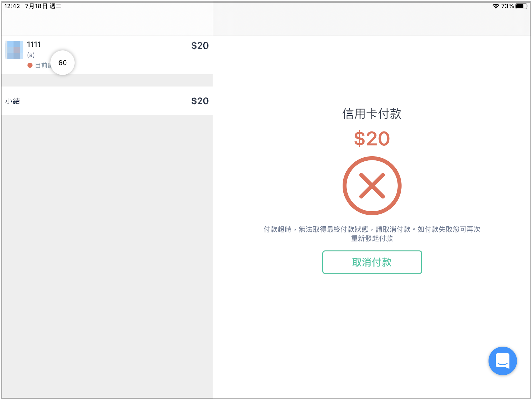
Task: Tap the red warning icon under item 1111
Action: point(30,65)
